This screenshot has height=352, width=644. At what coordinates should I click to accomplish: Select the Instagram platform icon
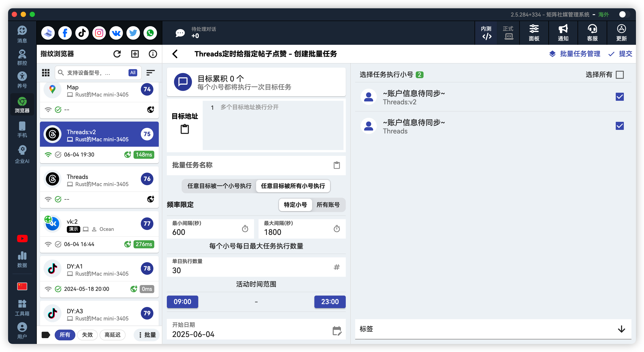click(x=99, y=33)
